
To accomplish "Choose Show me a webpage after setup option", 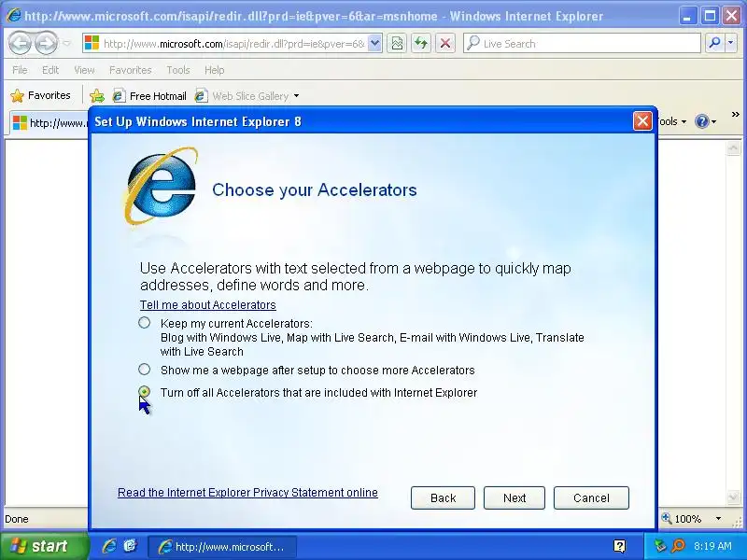I will coord(145,370).
